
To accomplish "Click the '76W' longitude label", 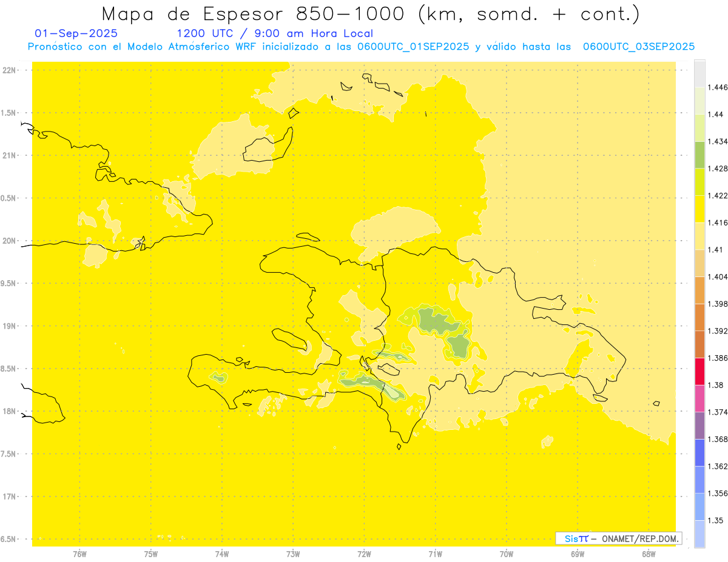I will [x=79, y=554].
